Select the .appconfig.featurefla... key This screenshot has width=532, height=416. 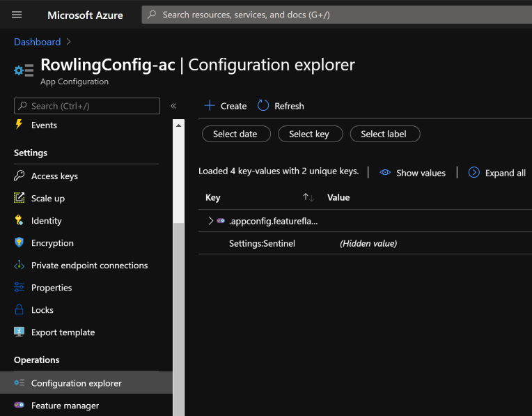point(273,221)
